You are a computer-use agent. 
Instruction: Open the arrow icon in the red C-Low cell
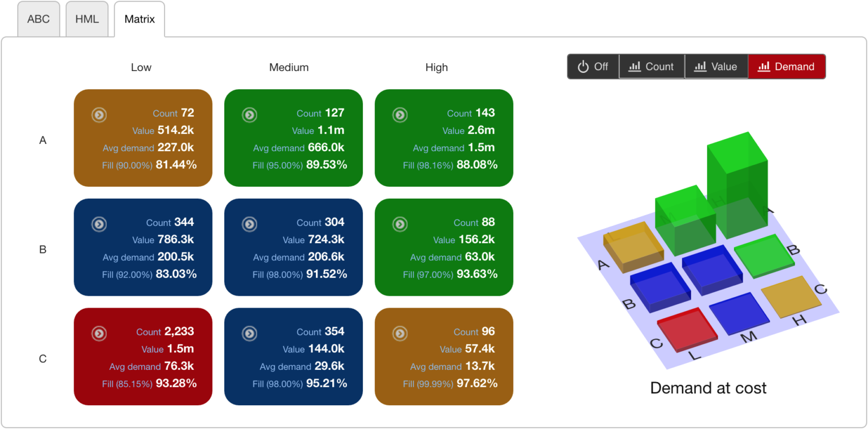click(x=98, y=333)
